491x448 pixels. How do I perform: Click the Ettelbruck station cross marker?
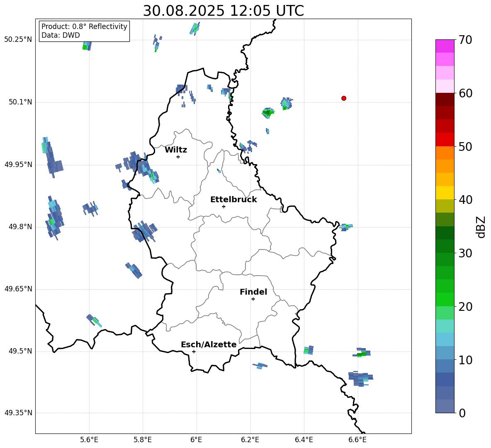[224, 206]
